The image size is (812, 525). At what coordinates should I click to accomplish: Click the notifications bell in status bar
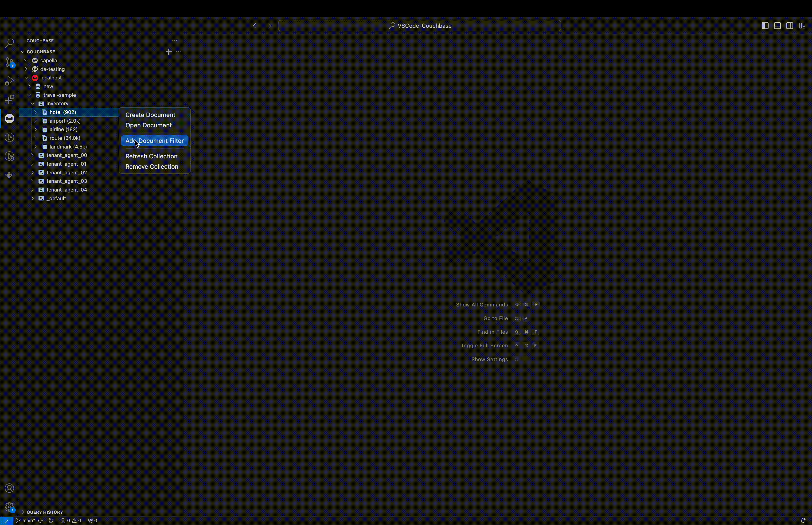[803, 521]
